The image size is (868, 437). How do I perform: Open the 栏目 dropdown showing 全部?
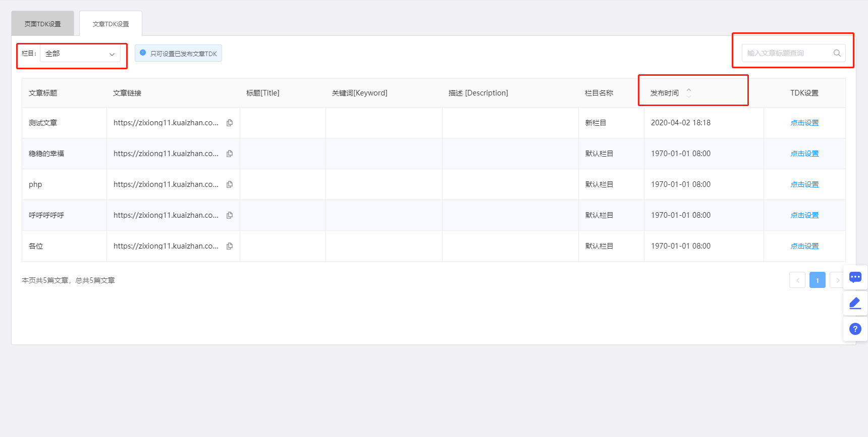[80, 54]
